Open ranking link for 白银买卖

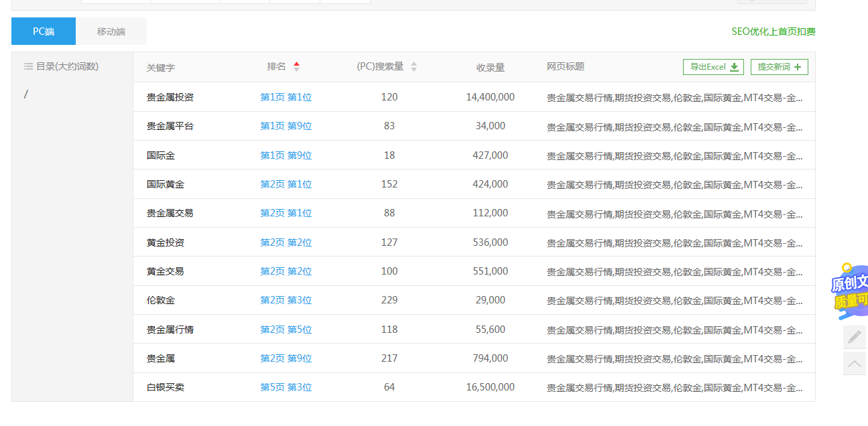[x=286, y=387]
